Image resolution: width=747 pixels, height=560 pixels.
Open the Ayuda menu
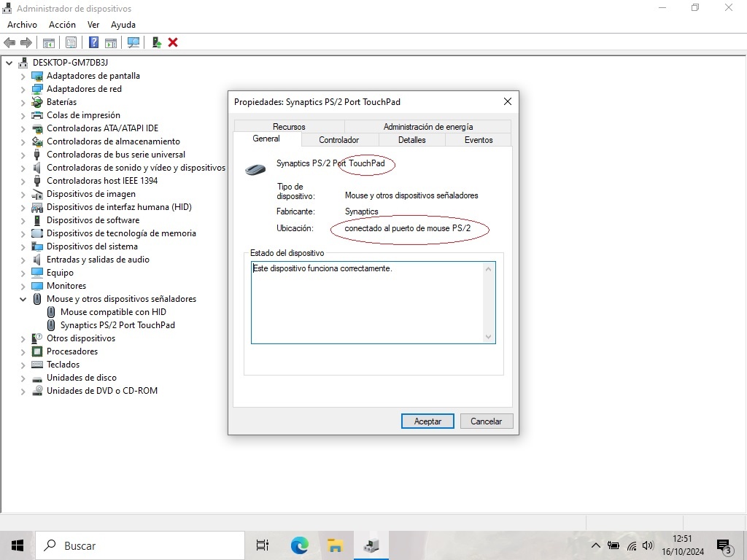123,25
